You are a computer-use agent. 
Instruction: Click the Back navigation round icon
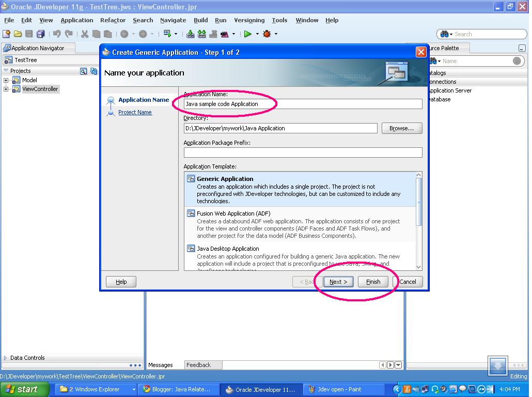click(124, 34)
